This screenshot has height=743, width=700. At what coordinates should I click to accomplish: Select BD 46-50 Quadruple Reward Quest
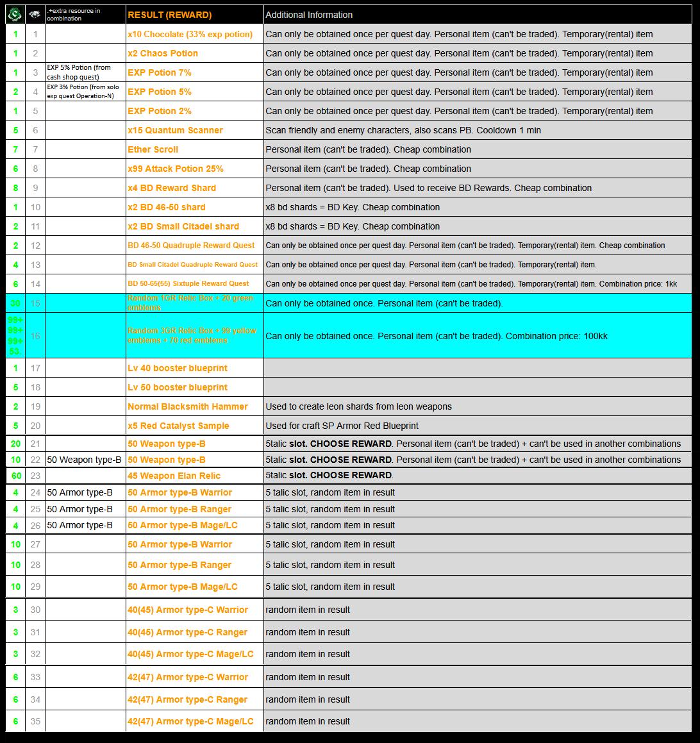pos(191,246)
